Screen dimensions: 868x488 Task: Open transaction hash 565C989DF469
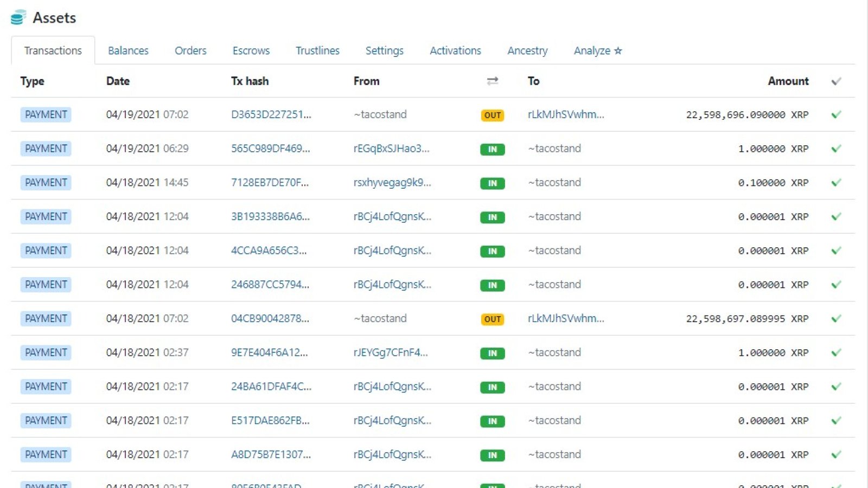click(x=271, y=149)
